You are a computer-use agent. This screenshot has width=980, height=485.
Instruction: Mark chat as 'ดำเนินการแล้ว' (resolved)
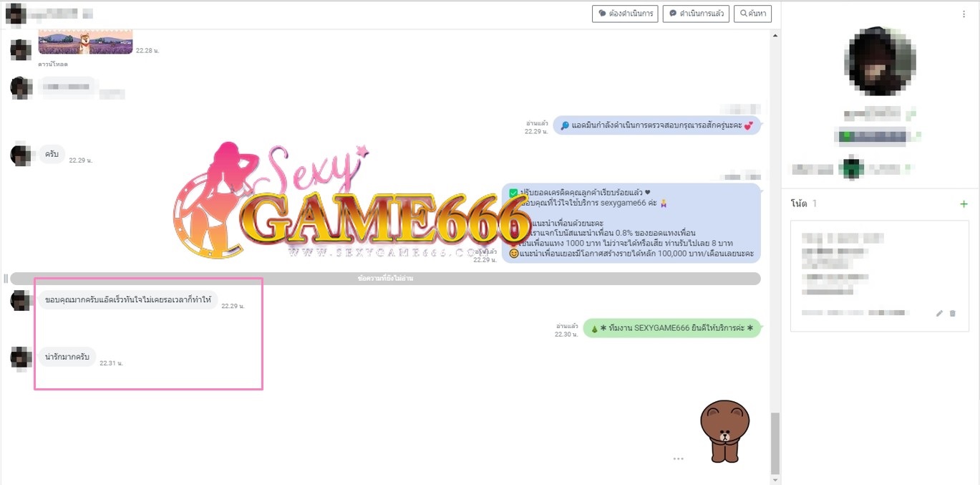tap(695, 14)
